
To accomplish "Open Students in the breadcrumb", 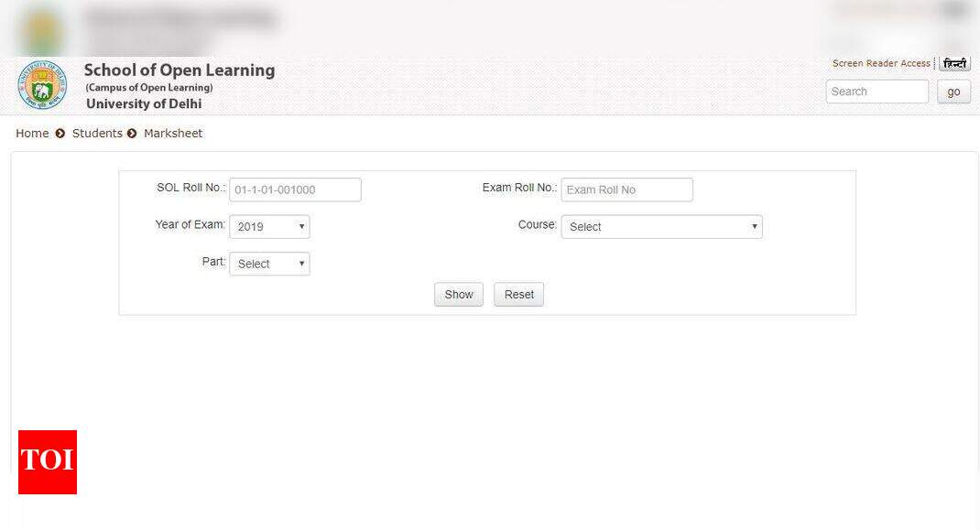I will point(97,134).
